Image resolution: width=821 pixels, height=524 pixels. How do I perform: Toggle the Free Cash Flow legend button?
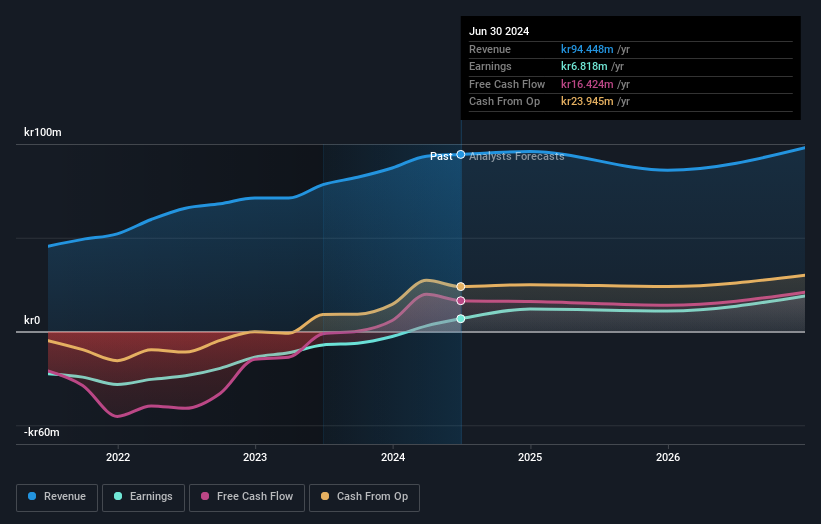tap(247, 497)
